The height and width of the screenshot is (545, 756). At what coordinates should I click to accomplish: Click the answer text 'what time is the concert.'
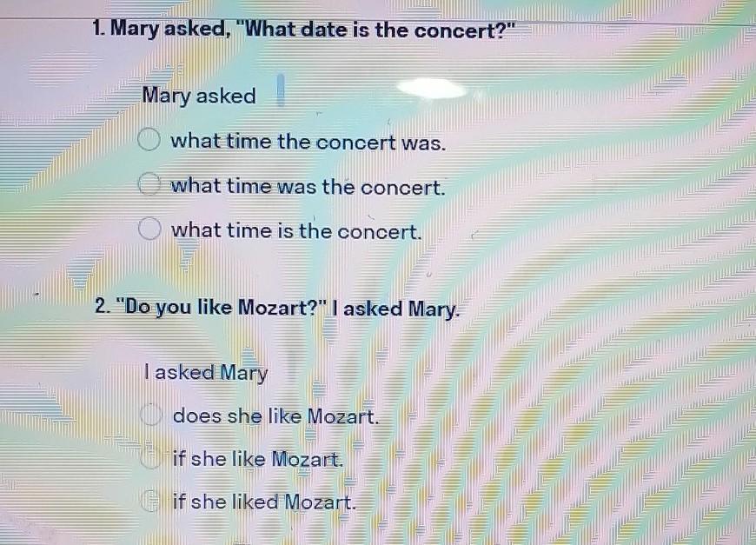(296, 231)
